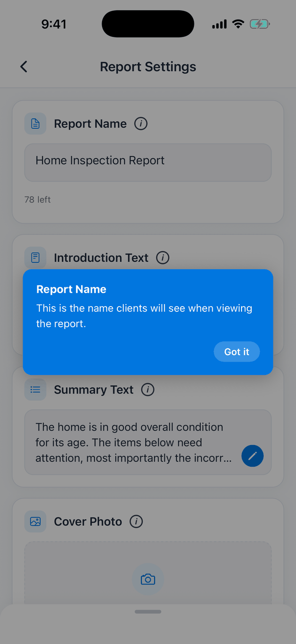This screenshot has height=644, width=296.
Task: Click the summary text box
Action: 148,443
